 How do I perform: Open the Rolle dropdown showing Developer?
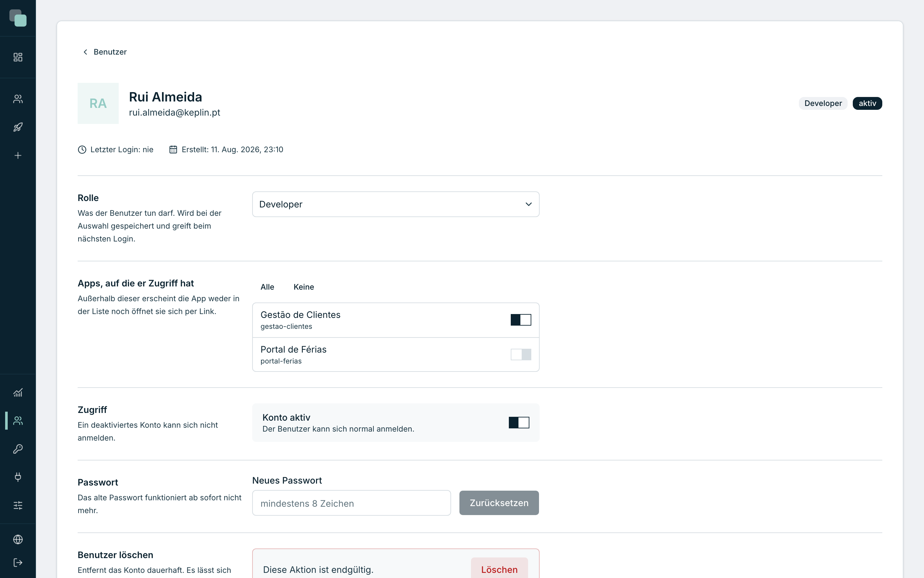396,204
